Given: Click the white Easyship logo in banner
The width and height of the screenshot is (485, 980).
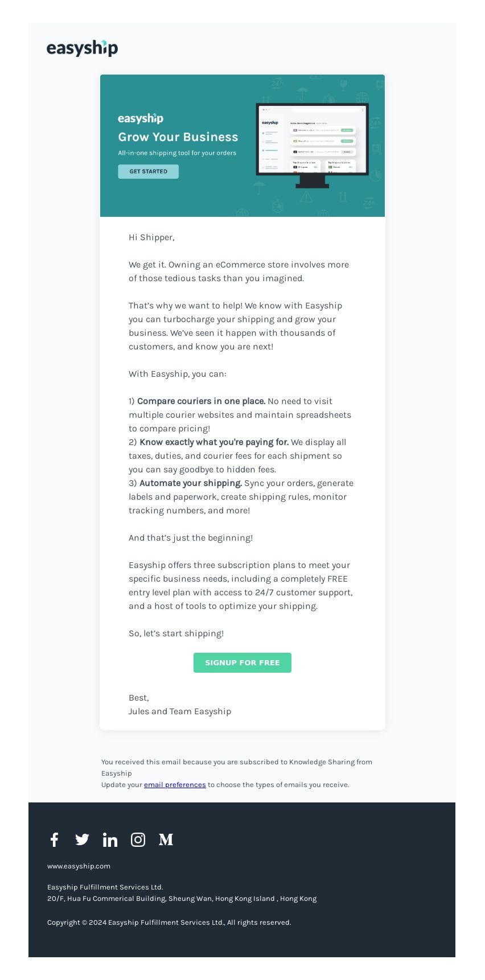Looking at the screenshot, I should pos(141,118).
